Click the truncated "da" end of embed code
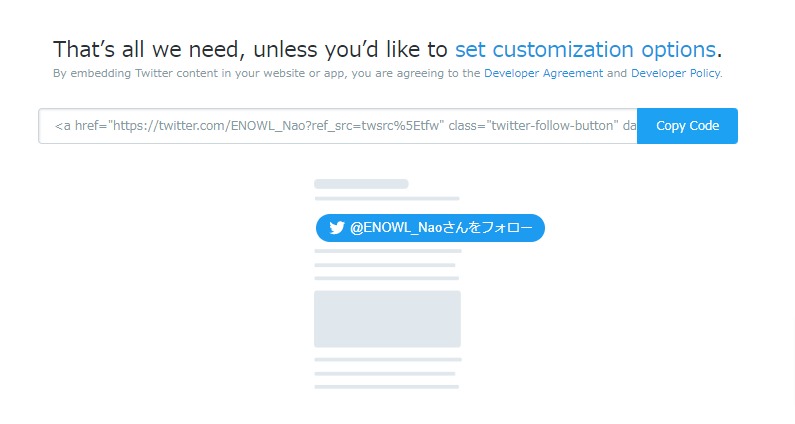This screenshot has height=424, width=795. pos(629,126)
